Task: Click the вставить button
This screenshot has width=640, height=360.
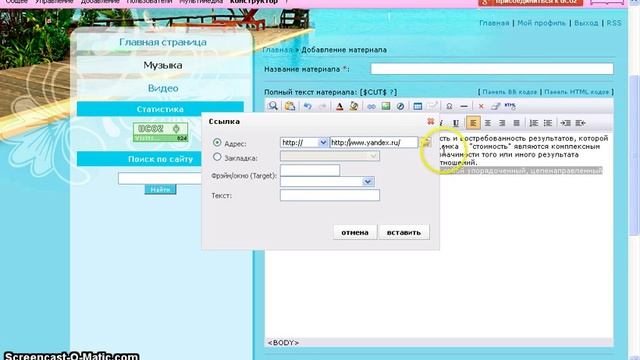Action: [x=404, y=232]
